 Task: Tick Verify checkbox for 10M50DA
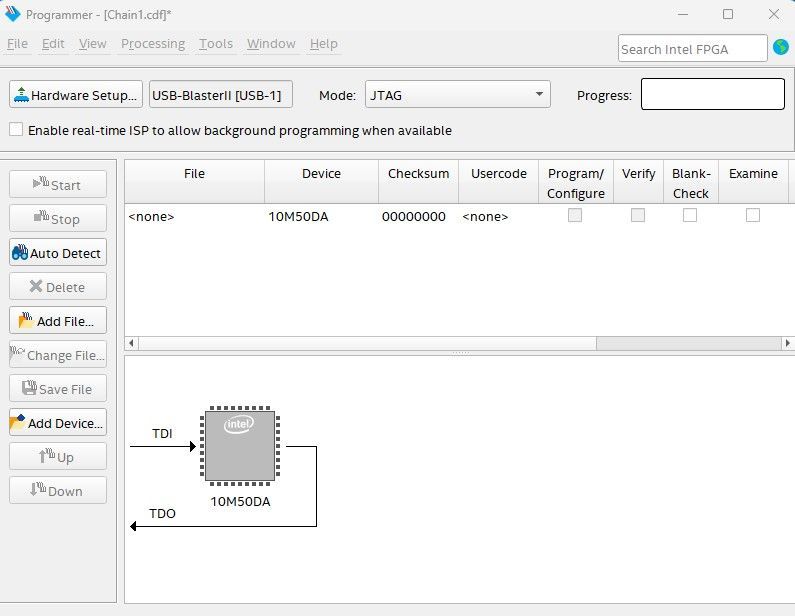tap(638, 215)
